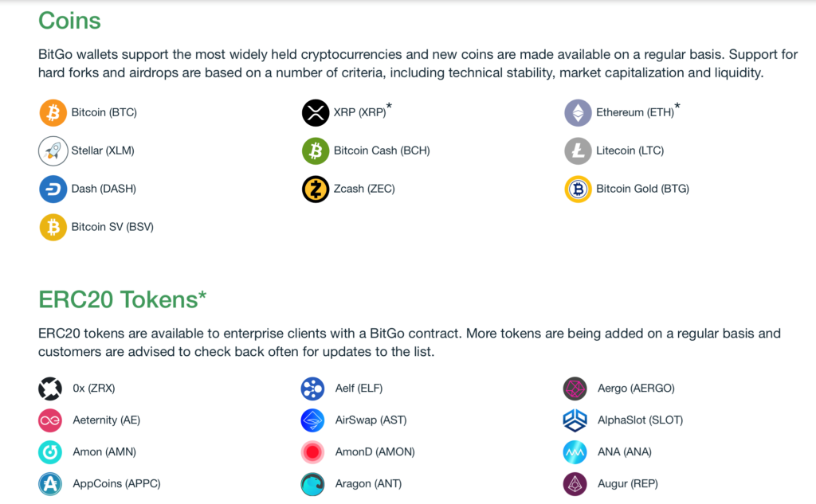Click the AirSwap (AST) label
Image resolution: width=816 pixels, height=504 pixels.
pos(371,420)
